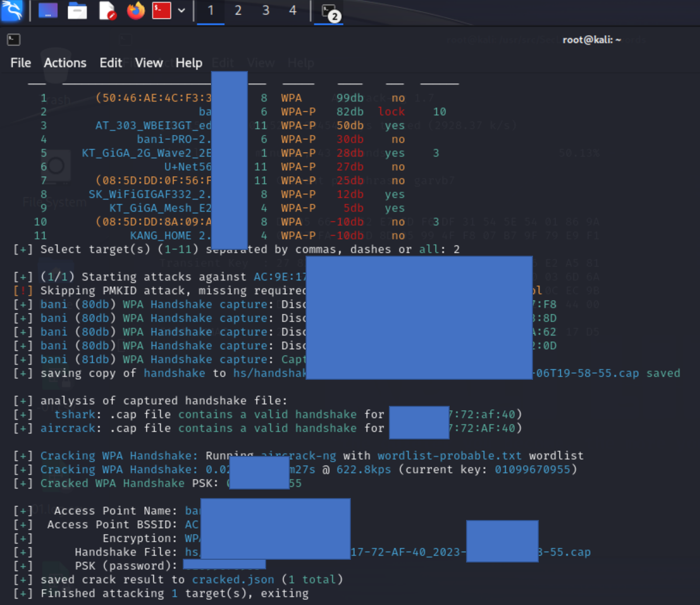Click the show desktop panel icon
Screen dimensions: 700x605
coord(48,10)
